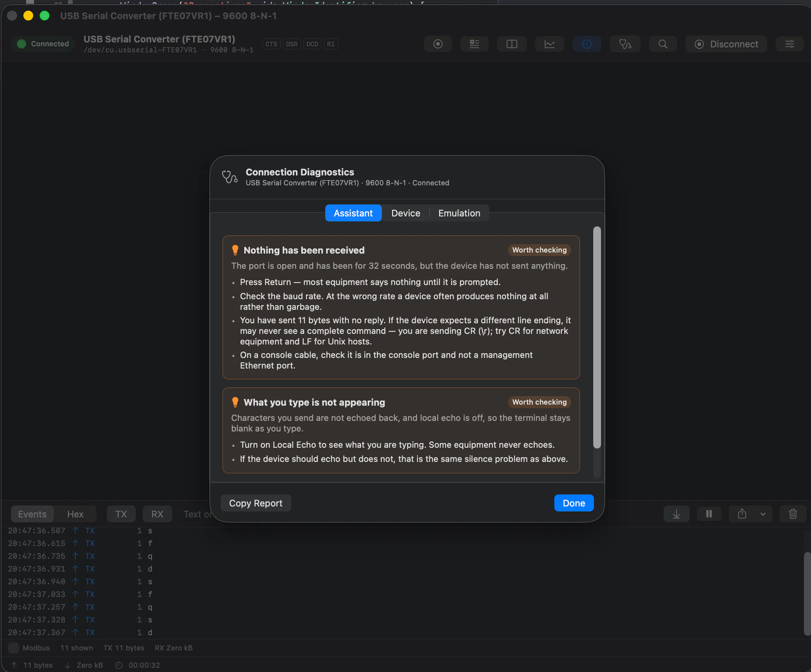This screenshot has width=811, height=672.
Task: Click the stethoscope icon in Connection Diagnostics header
Action: pos(230,177)
